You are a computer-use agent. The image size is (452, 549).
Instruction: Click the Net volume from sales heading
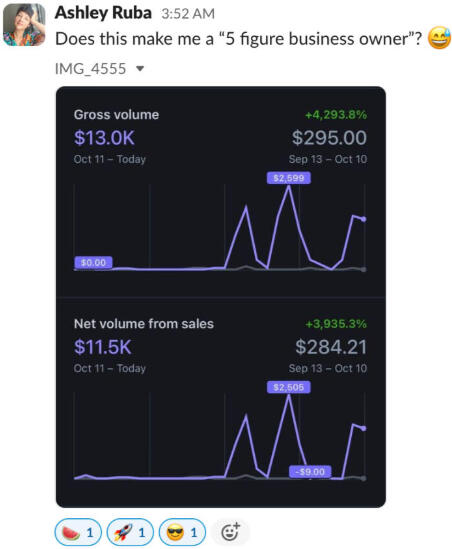(144, 324)
